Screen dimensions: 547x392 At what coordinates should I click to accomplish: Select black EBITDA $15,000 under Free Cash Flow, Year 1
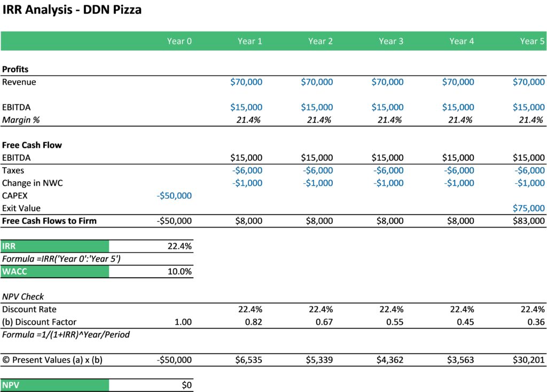point(246,158)
